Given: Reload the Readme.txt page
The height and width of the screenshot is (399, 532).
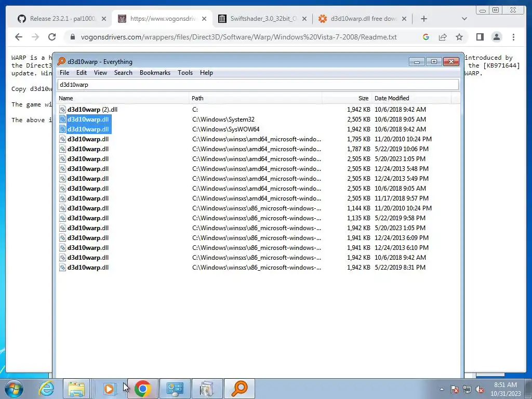Looking at the screenshot, I should pos(52,37).
